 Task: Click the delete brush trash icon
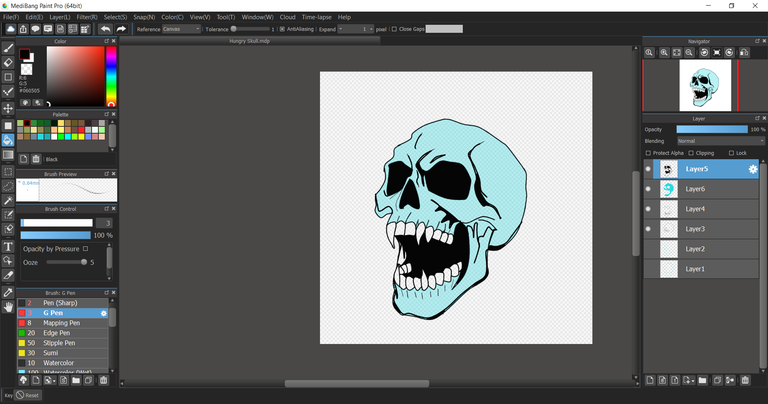coord(103,380)
